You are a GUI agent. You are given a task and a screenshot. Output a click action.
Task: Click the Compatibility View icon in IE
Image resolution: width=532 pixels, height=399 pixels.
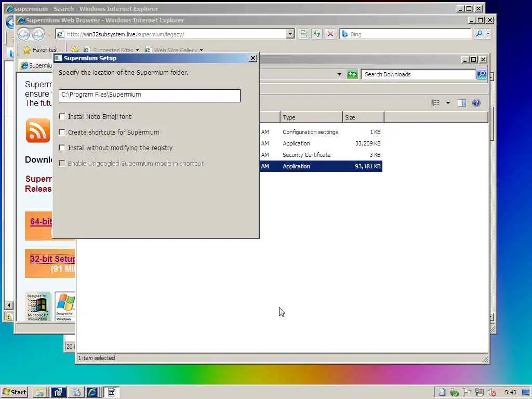click(303, 34)
